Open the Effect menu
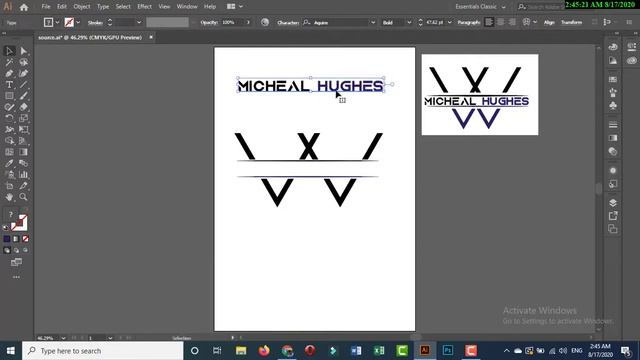The width and height of the screenshot is (640, 360). [x=144, y=7]
